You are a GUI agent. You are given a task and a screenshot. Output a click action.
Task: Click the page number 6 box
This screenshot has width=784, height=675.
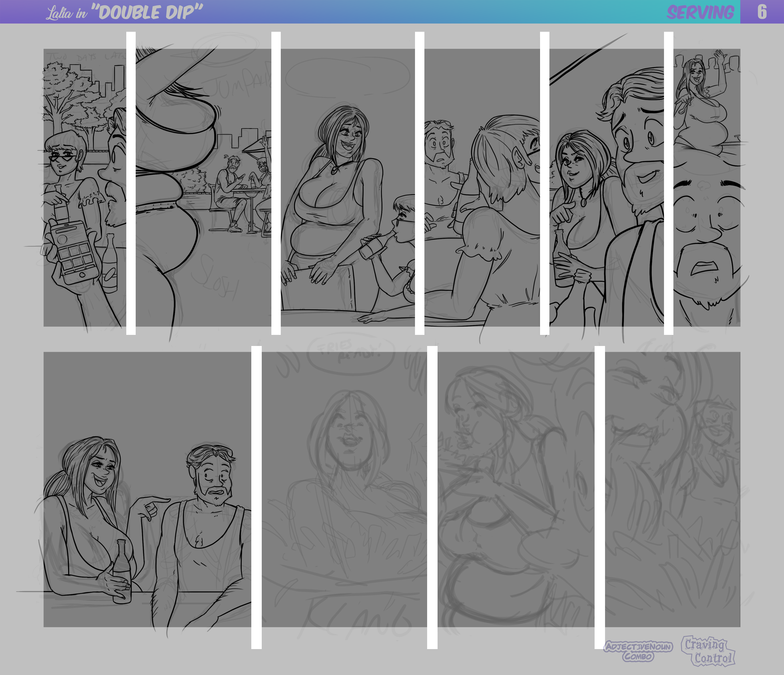762,12
